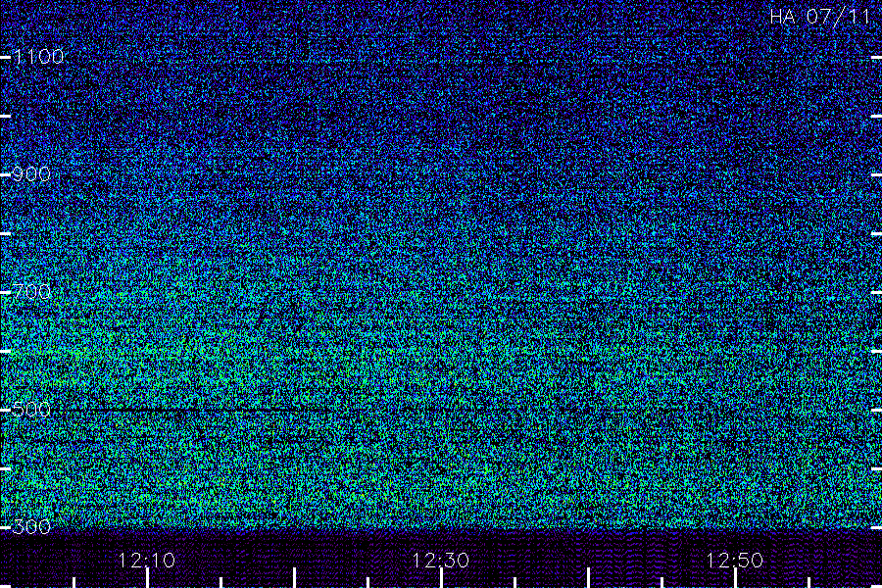Screen dimensions: 882x588
Task: Click the HA 07/11 date label
Action: (x=820, y=17)
